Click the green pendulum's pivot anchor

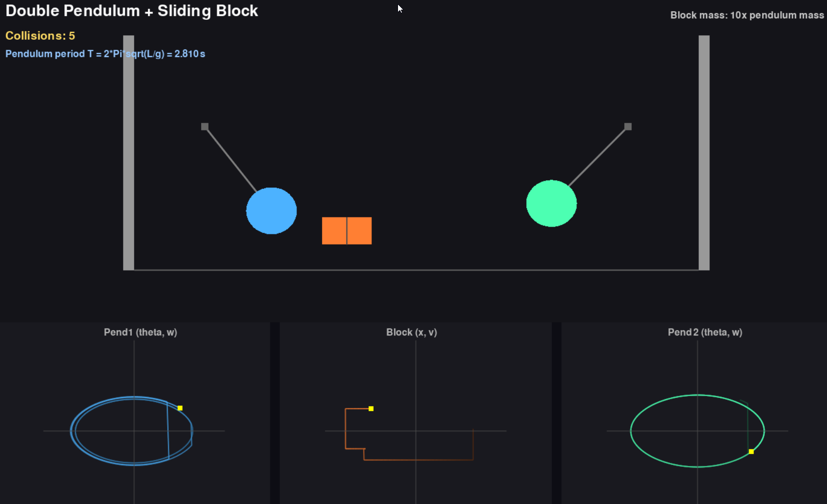coord(627,126)
